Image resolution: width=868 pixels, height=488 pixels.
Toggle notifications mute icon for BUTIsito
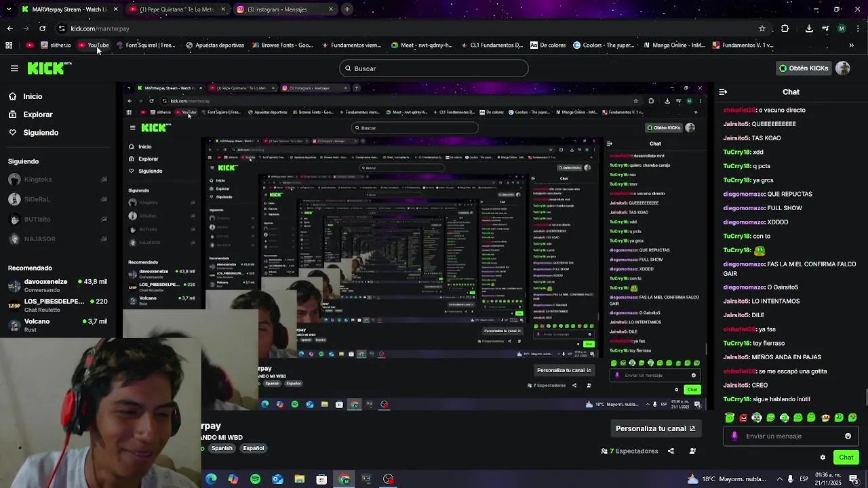click(x=104, y=219)
